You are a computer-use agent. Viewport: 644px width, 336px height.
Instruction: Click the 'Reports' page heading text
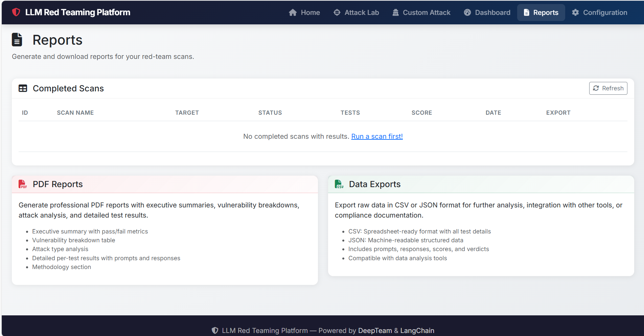57,40
